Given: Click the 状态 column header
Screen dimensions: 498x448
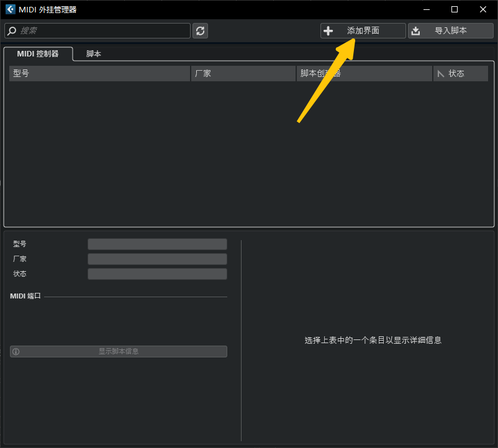Looking at the screenshot, I should pyautogui.click(x=461, y=74).
